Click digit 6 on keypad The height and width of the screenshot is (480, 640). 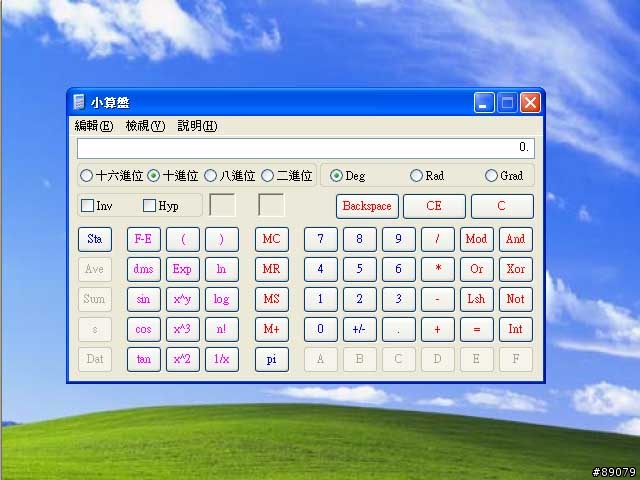[399, 269]
